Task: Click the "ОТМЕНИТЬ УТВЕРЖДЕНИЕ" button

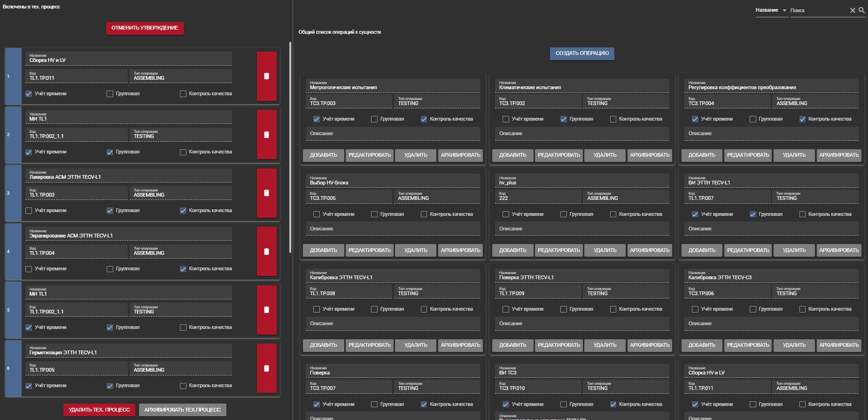Action: click(x=145, y=28)
